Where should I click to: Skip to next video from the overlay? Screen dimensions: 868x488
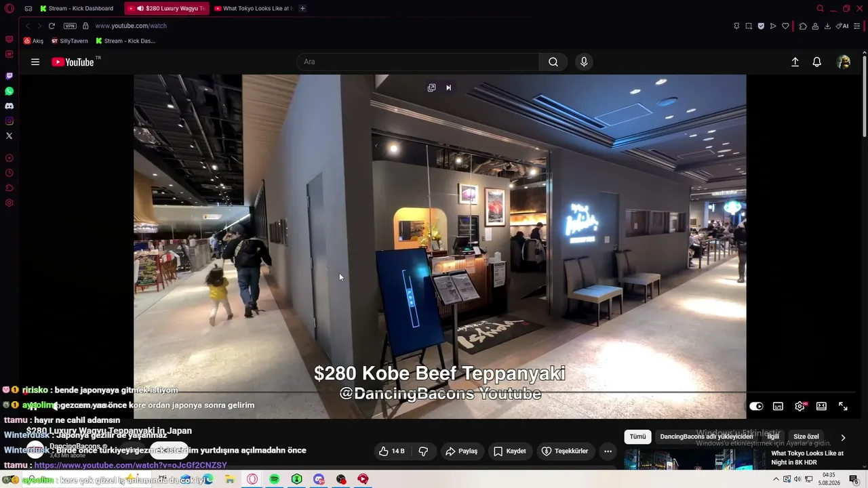tap(448, 87)
